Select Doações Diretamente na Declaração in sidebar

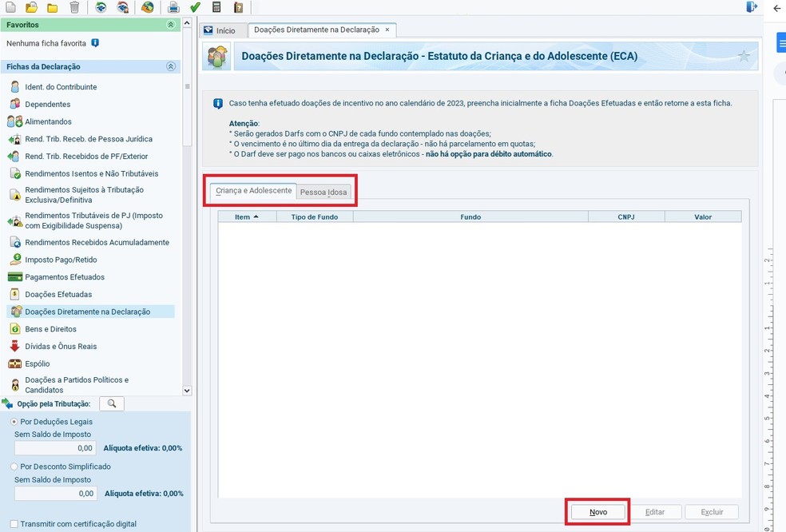coord(91,312)
